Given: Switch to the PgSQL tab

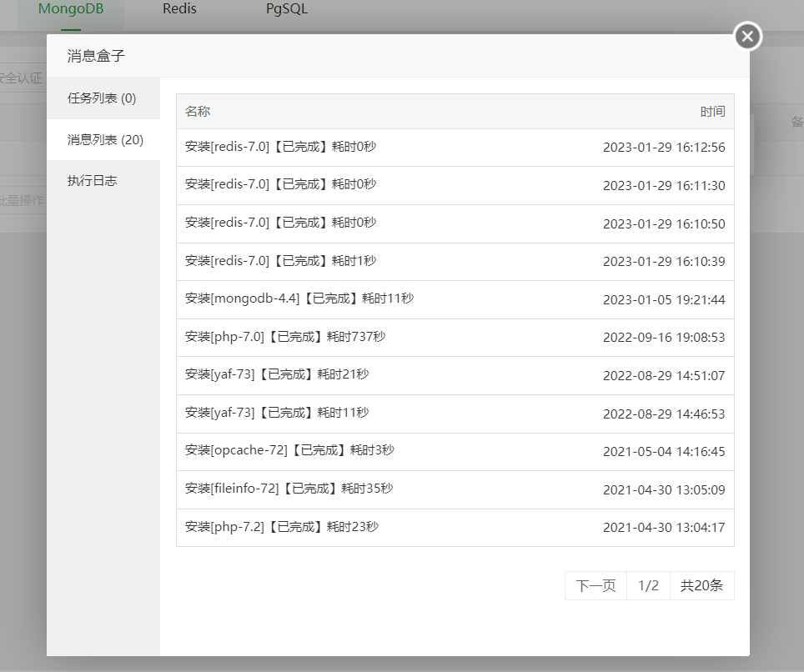Looking at the screenshot, I should pos(287,8).
